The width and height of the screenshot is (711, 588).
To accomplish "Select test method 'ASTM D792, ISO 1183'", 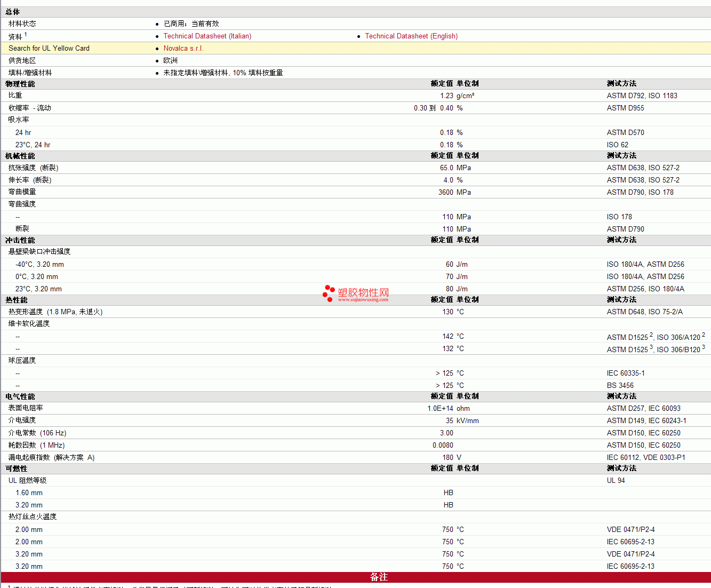I will point(642,96).
